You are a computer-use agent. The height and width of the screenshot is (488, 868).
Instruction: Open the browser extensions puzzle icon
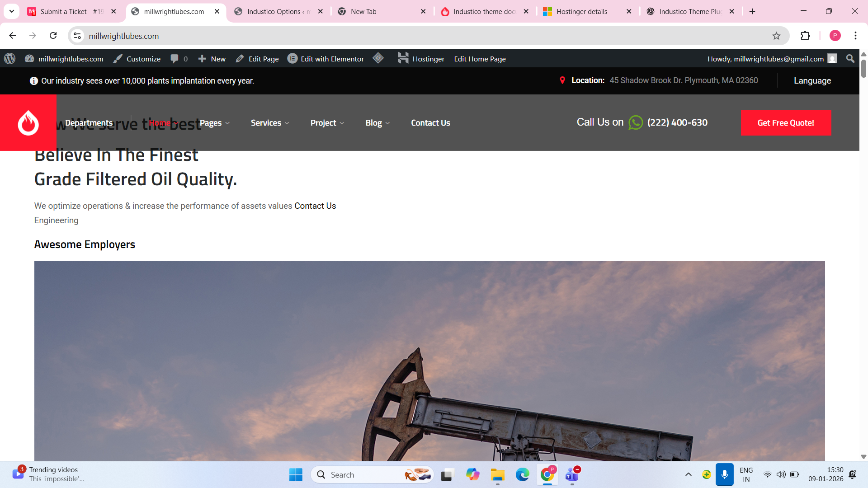click(x=805, y=36)
